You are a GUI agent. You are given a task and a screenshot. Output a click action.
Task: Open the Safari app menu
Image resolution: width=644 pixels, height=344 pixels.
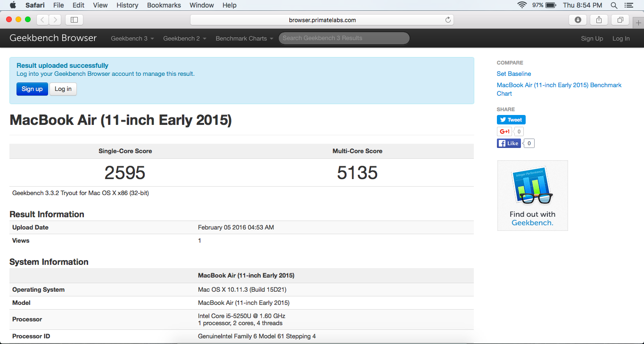point(35,5)
